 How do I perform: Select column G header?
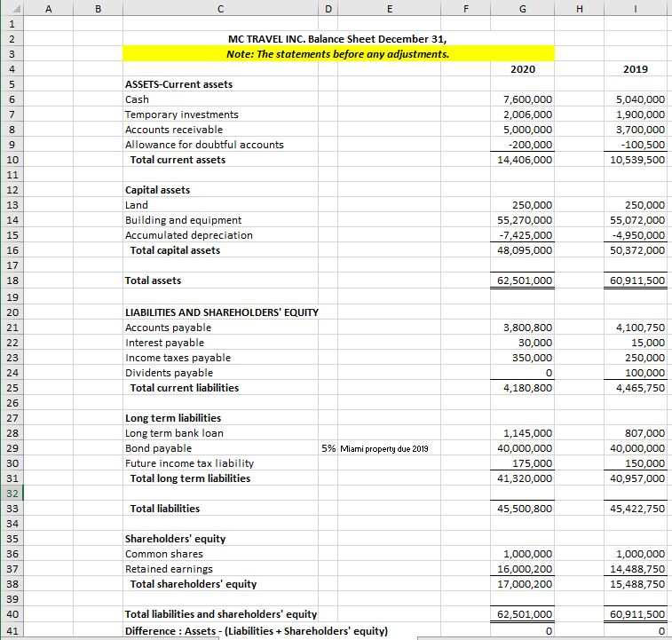[x=523, y=8]
